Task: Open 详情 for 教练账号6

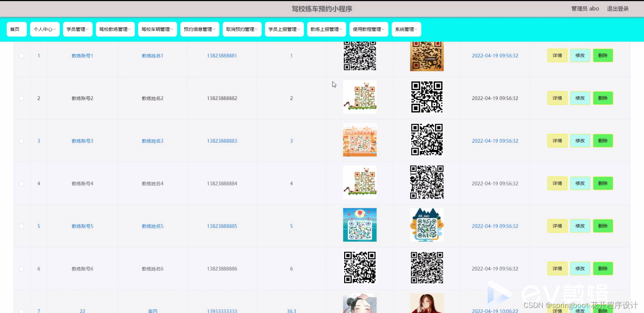Action: [x=557, y=269]
